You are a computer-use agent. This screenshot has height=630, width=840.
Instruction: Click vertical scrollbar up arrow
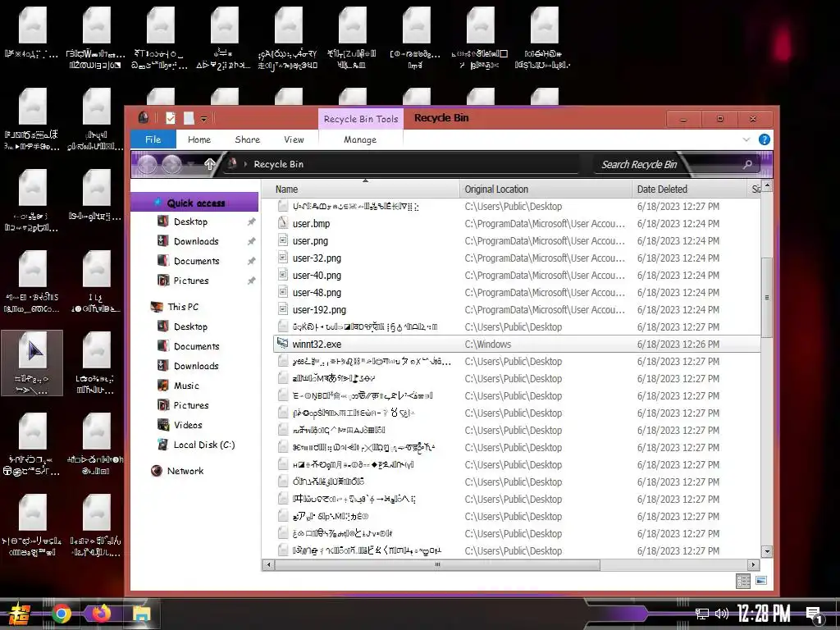click(x=767, y=186)
